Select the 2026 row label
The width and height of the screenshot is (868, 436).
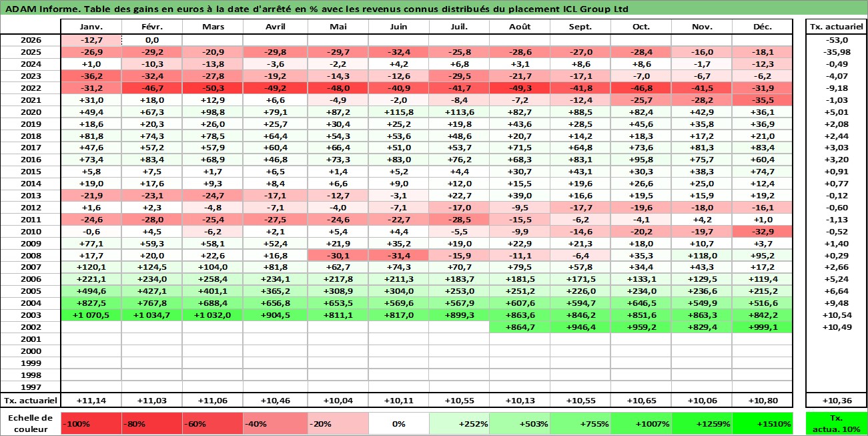[x=31, y=40]
